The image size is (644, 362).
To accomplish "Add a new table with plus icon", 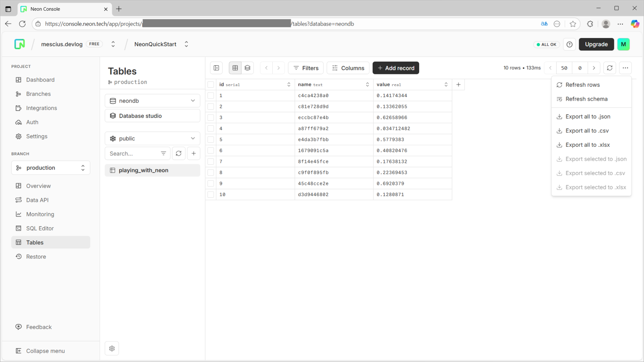I will point(193,153).
